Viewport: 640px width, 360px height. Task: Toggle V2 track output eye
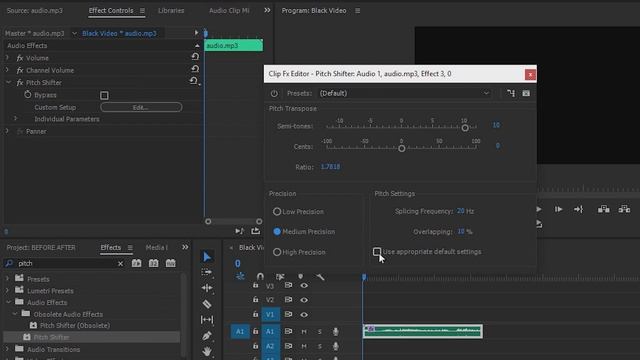304,300
